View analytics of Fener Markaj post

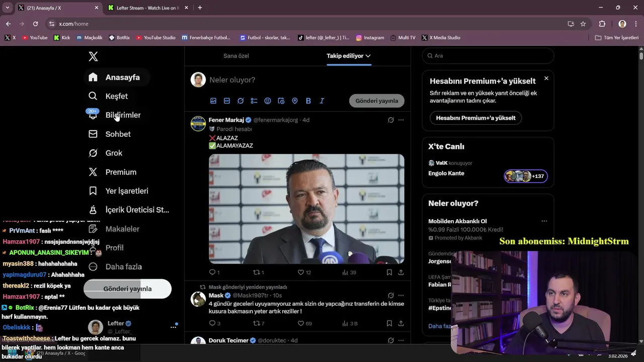[345, 273]
